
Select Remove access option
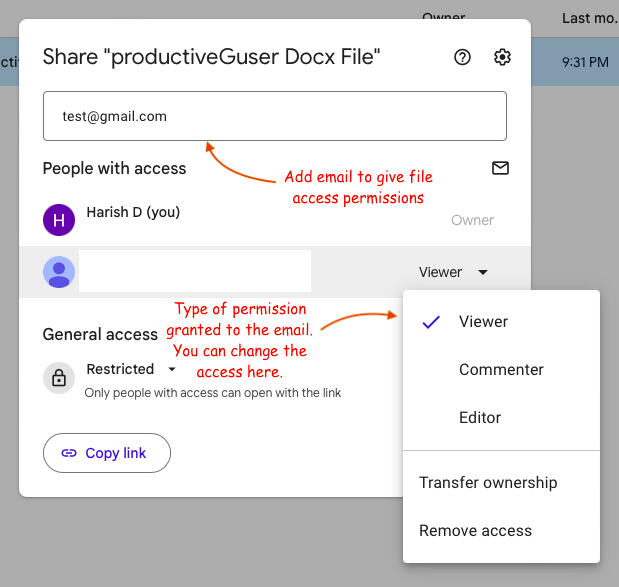pyautogui.click(x=501, y=531)
